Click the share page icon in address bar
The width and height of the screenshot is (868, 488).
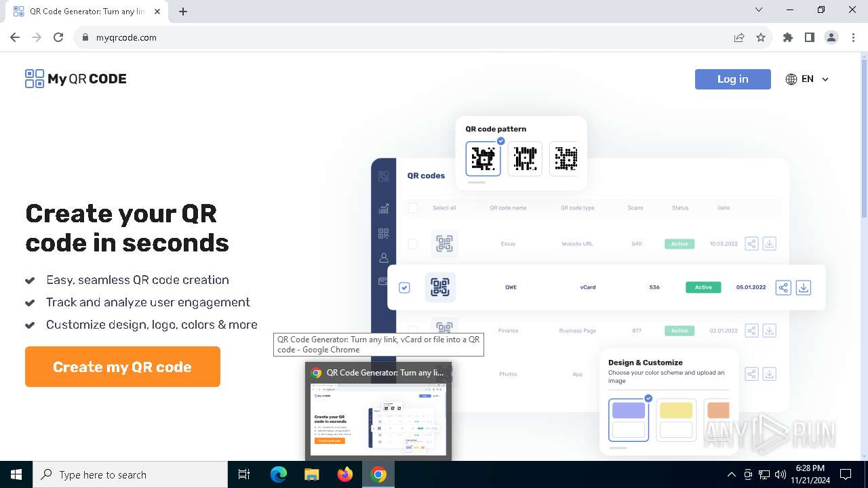point(739,37)
